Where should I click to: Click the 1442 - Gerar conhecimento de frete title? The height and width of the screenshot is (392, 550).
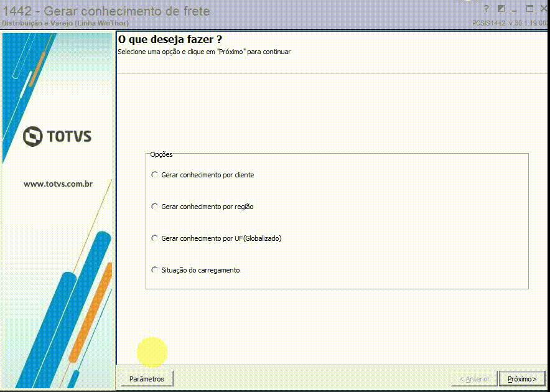tap(106, 11)
